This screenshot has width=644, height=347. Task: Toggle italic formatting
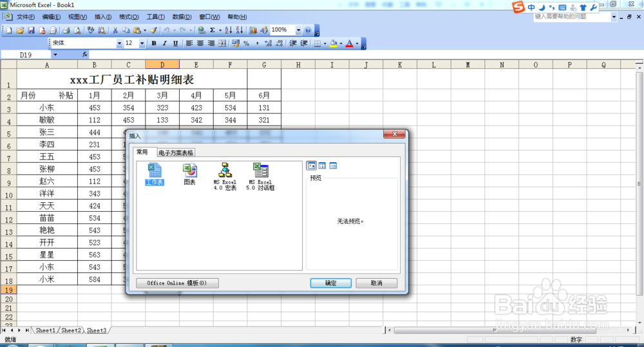pos(165,43)
